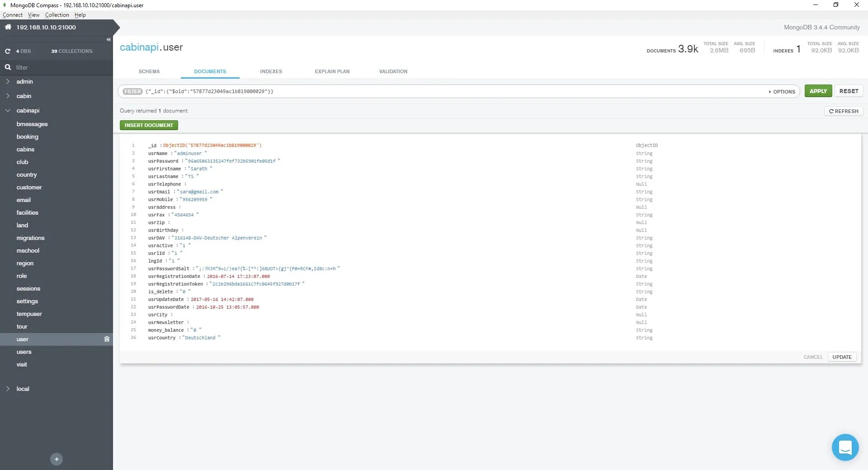Screen dimensions: 868x470
Task: Open the facilities collection
Action: [x=28, y=212]
